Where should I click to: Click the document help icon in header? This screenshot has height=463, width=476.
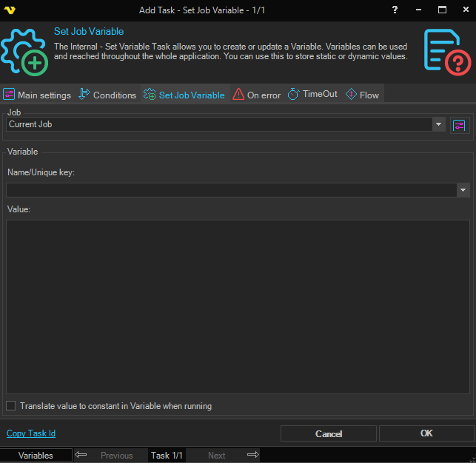(x=447, y=51)
